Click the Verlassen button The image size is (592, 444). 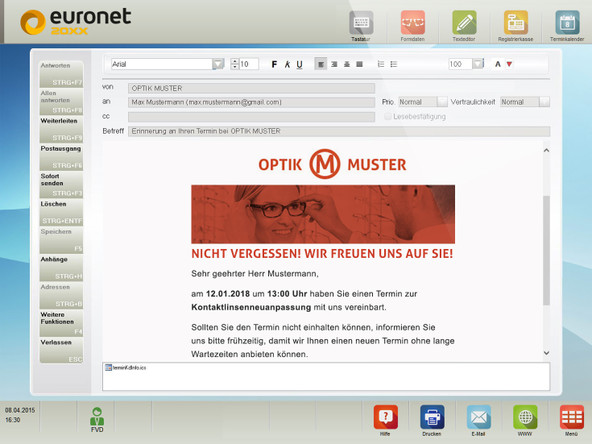click(x=61, y=351)
